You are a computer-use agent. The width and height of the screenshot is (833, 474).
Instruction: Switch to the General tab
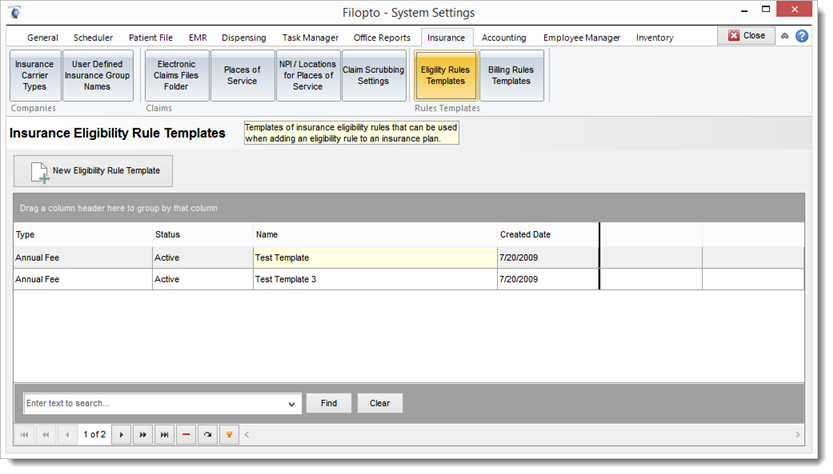click(x=42, y=38)
